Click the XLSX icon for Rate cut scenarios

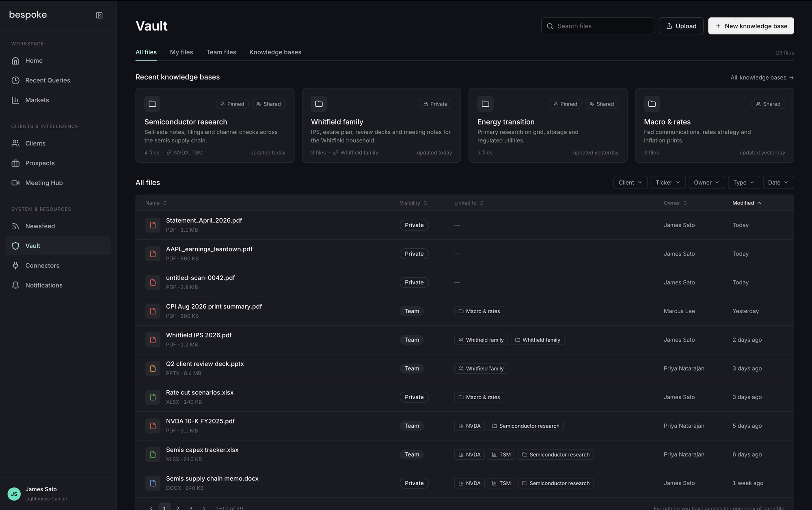[153, 397]
